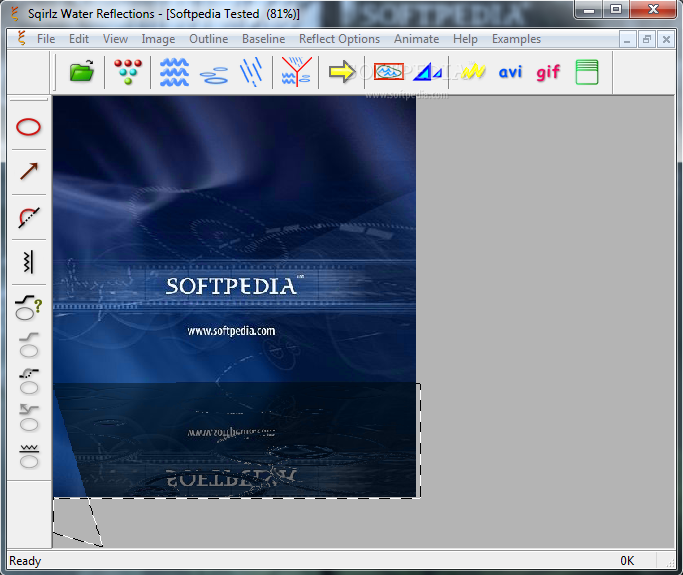Click the red-framed waves preview icon
The height and width of the screenshot is (575, 683).
[389, 71]
